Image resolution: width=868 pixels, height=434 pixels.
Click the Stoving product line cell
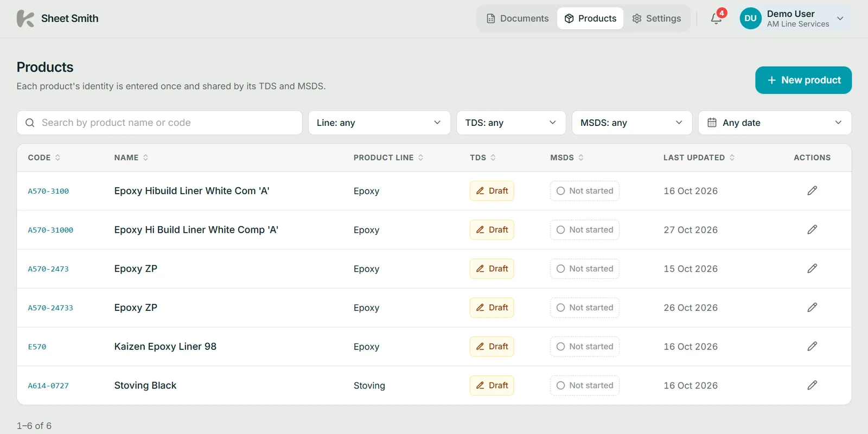(x=369, y=386)
